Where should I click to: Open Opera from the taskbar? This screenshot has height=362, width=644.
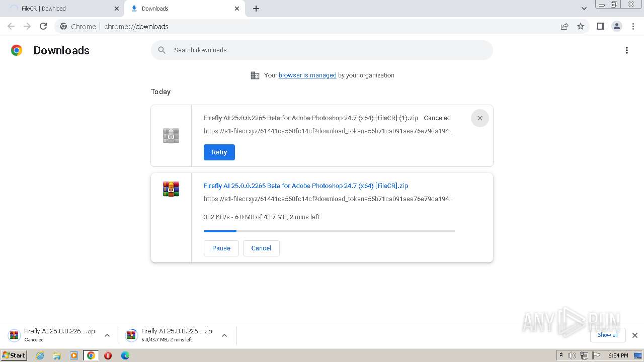click(x=108, y=355)
